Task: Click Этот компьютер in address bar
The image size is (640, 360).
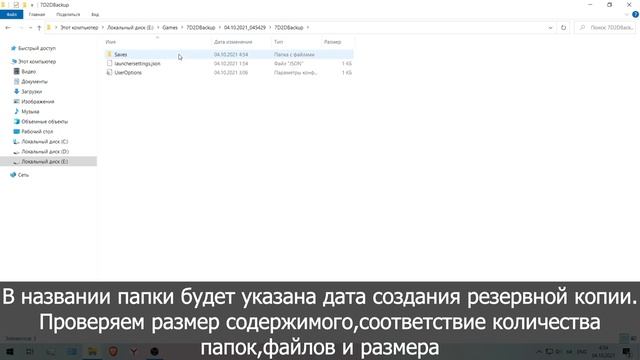Action: click(79, 28)
